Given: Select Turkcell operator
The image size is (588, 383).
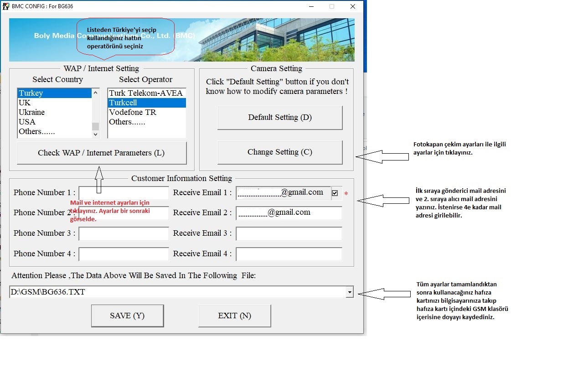Looking at the screenshot, I should click(147, 103).
